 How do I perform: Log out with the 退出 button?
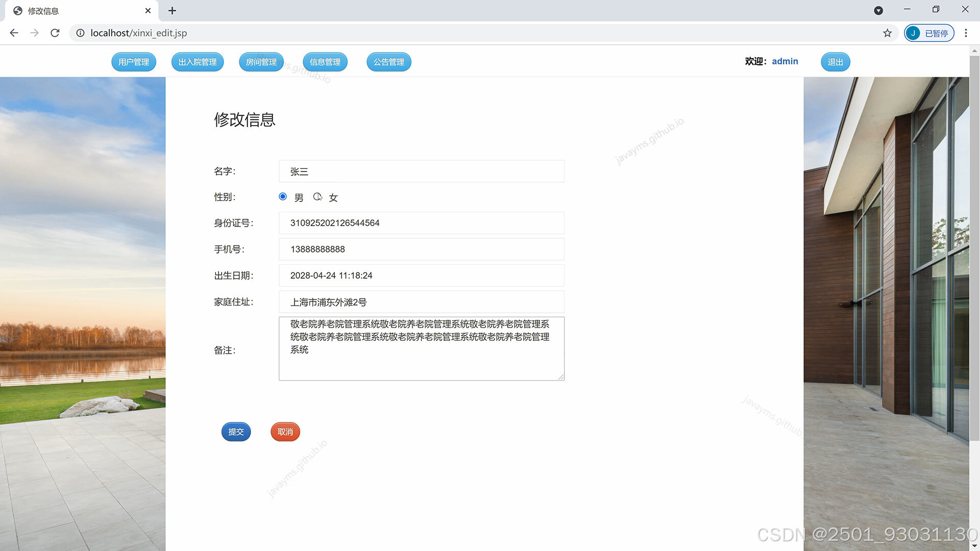click(x=836, y=62)
